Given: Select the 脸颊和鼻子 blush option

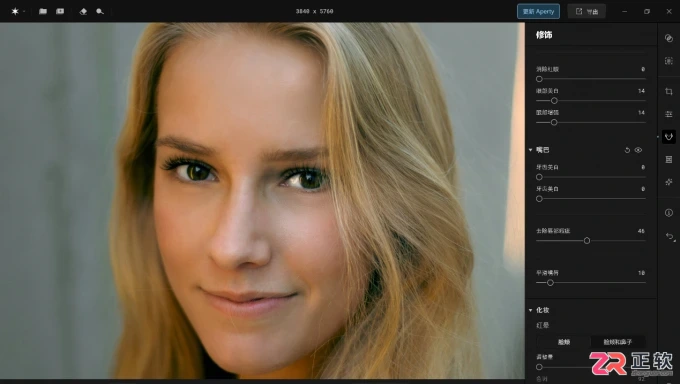Looking at the screenshot, I should [618, 342].
